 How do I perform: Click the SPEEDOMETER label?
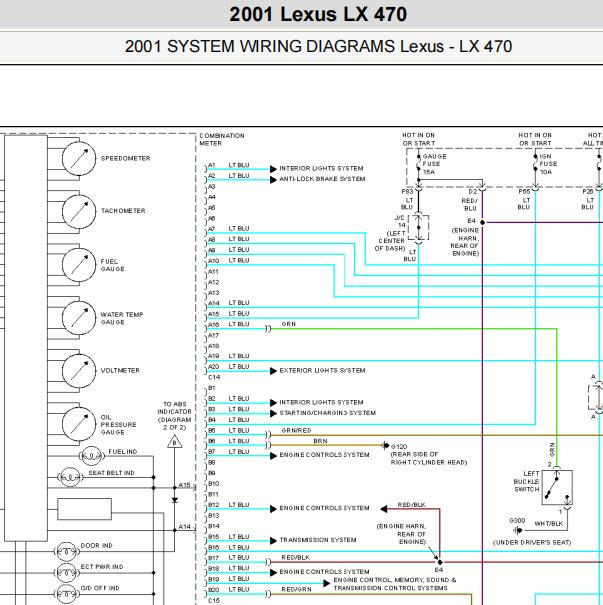[x=125, y=158]
